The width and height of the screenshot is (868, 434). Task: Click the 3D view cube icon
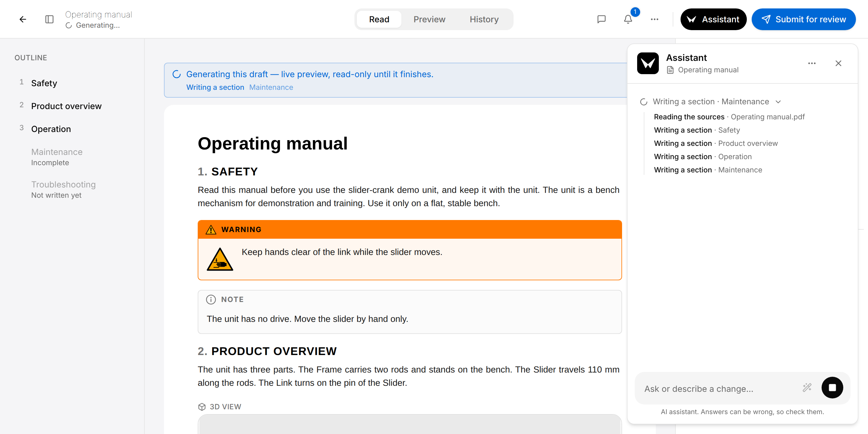click(x=202, y=407)
